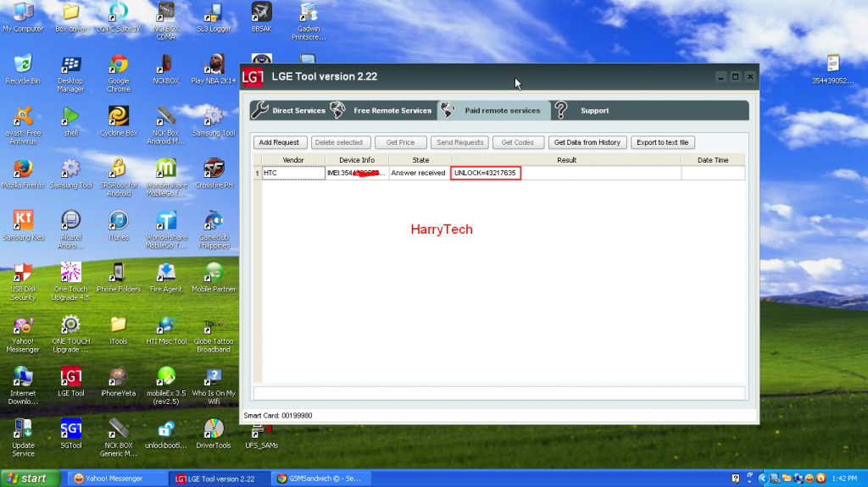Select the HTC vendor cell
Viewport: 868px width, 487px height.
[x=293, y=173]
